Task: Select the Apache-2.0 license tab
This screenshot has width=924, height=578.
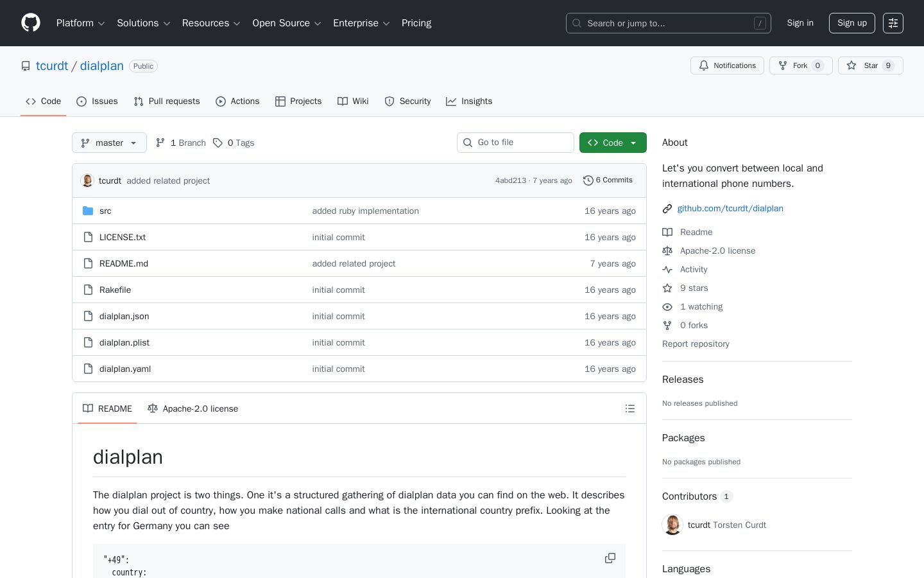Action: (193, 408)
